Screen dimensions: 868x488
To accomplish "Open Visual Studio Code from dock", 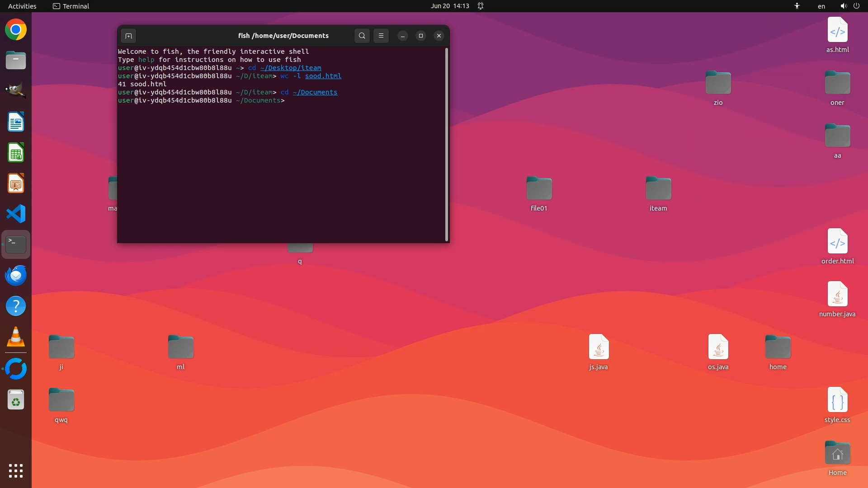I will coord(16,214).
